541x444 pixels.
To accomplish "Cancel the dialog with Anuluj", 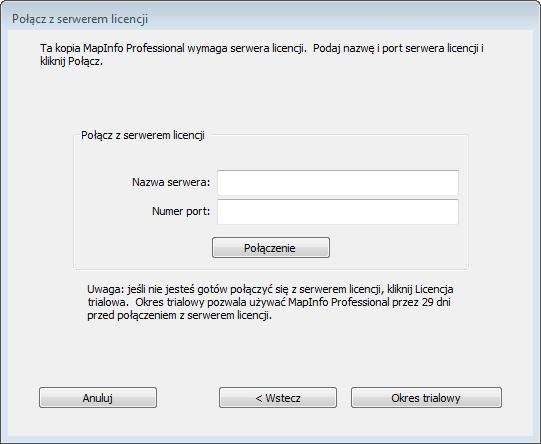I will [x=98, y=397].
